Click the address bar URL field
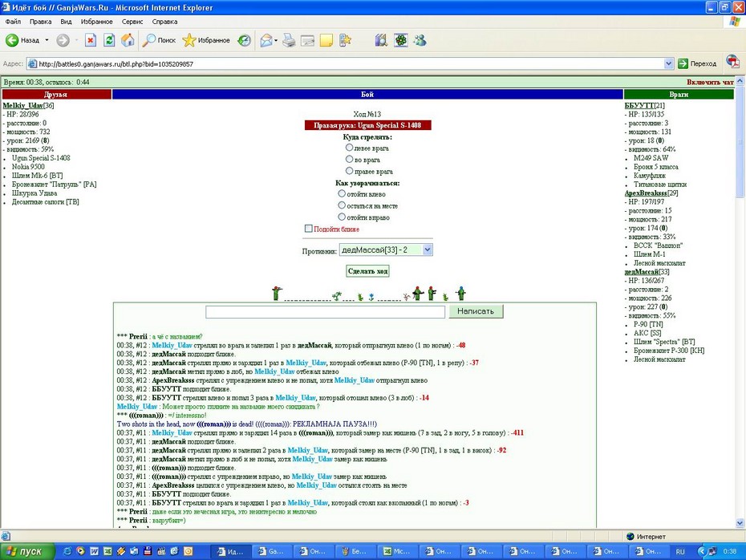Viewport: 746px width, 560px height. click(x=350, y=63)
